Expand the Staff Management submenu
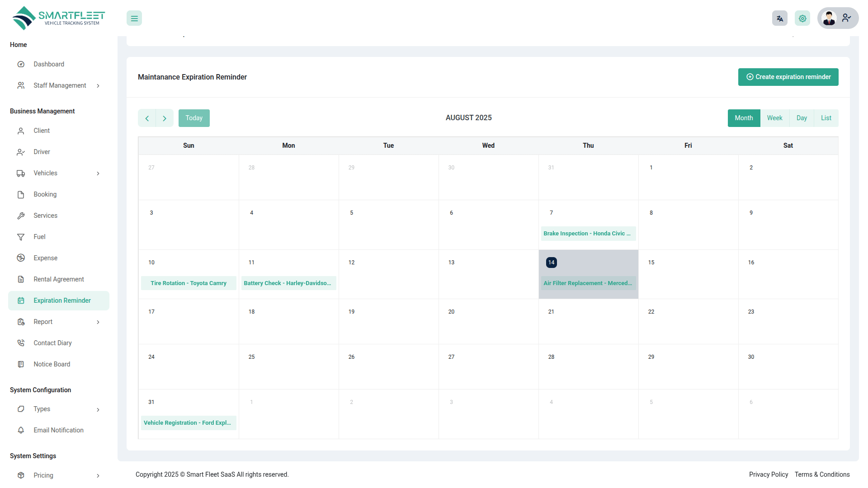 [x=98, y=86]
